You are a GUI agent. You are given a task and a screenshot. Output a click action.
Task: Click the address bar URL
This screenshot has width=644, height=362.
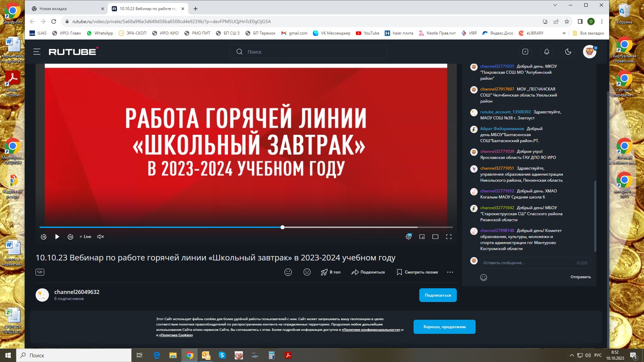click(x=171, y=21)
